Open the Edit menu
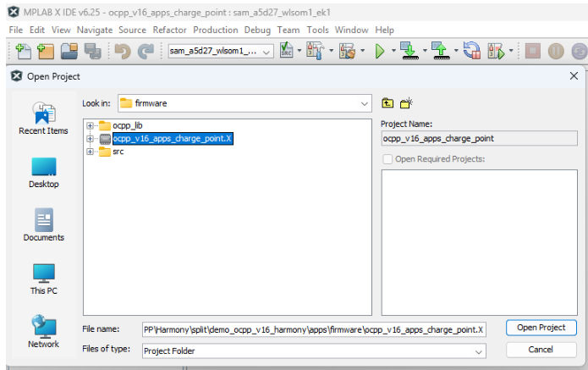Viewport: 588px width, 370px height. (x=37, y=30)
